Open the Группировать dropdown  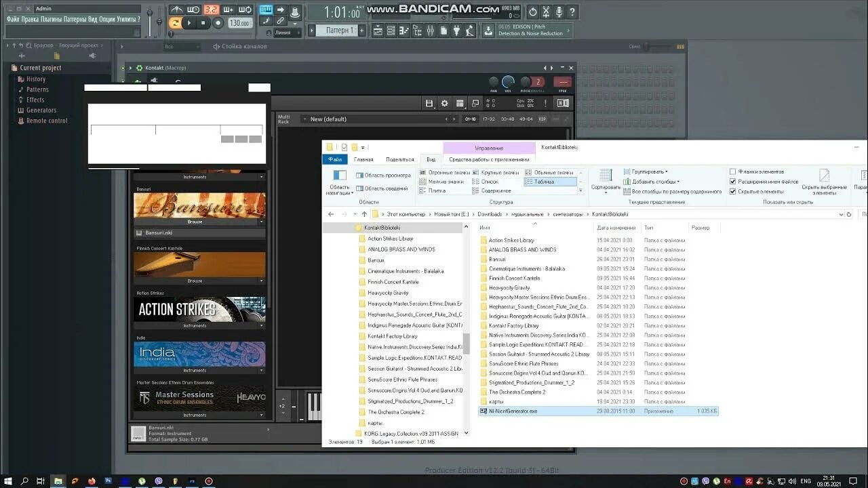645,171
